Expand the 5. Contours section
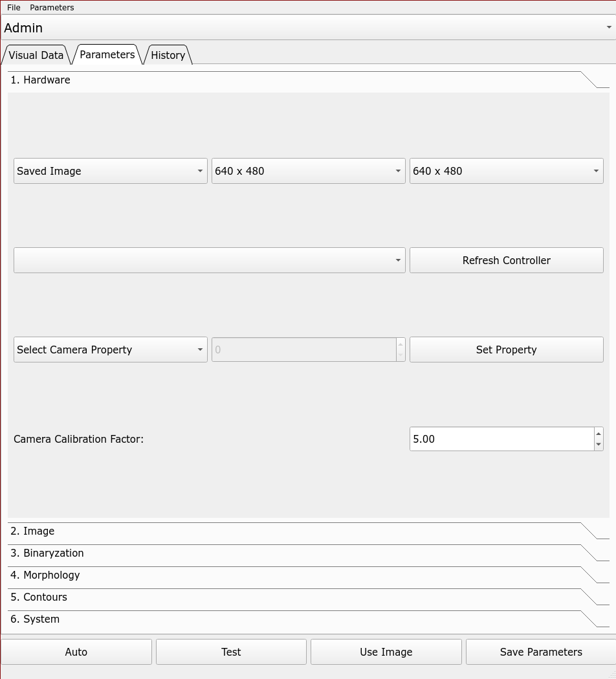This screenshot has width=616, height=679. point(308,597)
